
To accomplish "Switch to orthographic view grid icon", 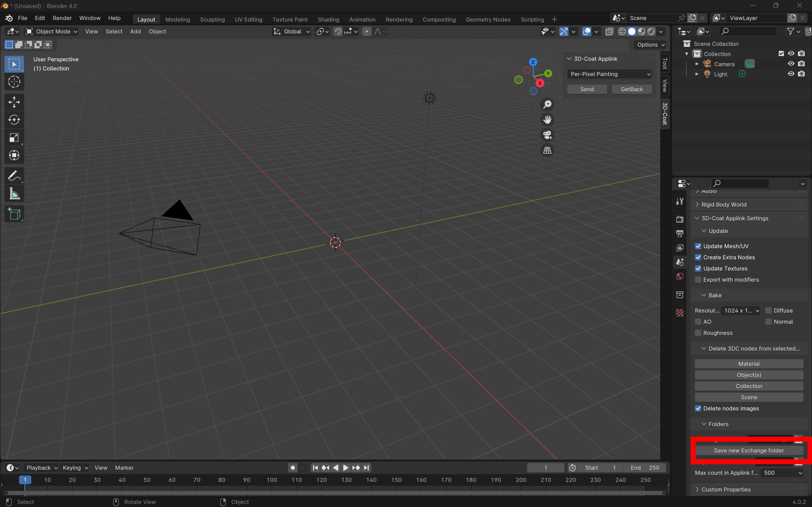I will pos(547,151).
